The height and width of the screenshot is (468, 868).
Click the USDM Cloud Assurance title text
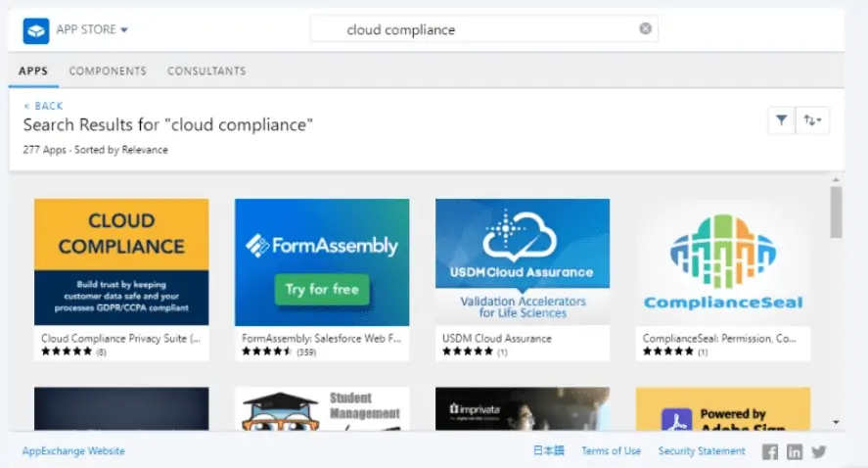[x=496, y=339]
